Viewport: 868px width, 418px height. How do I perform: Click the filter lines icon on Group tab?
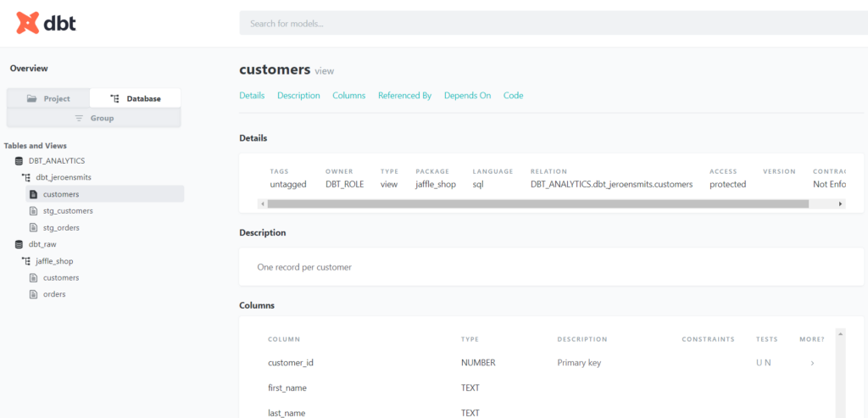[79, 118]
